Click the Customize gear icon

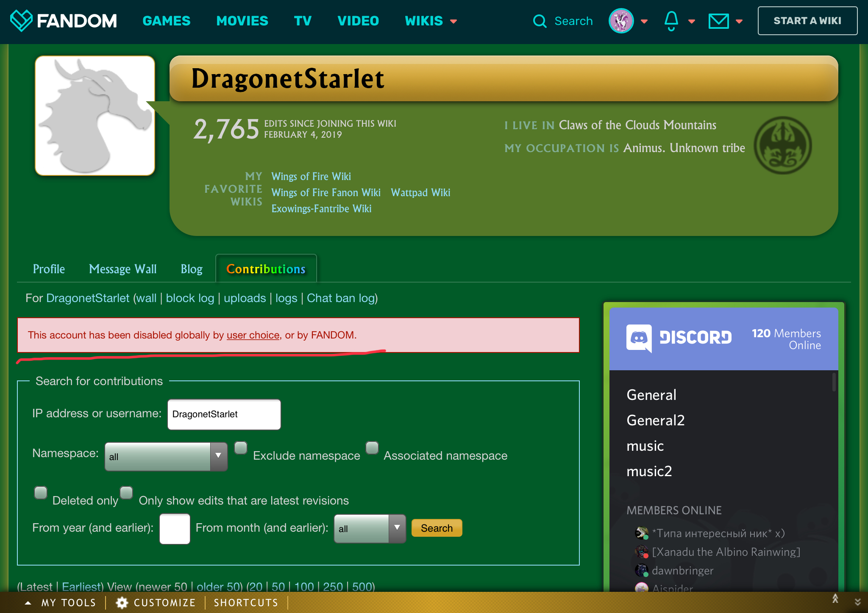[122, 602]
